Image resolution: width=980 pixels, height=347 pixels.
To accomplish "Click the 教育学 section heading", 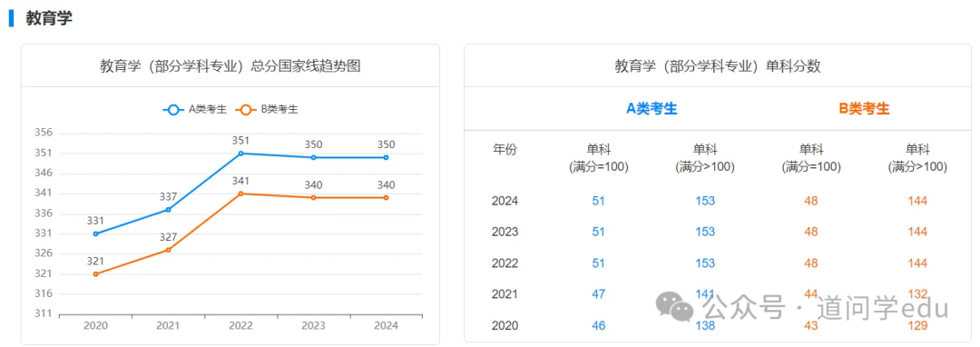I will [49, 18].
